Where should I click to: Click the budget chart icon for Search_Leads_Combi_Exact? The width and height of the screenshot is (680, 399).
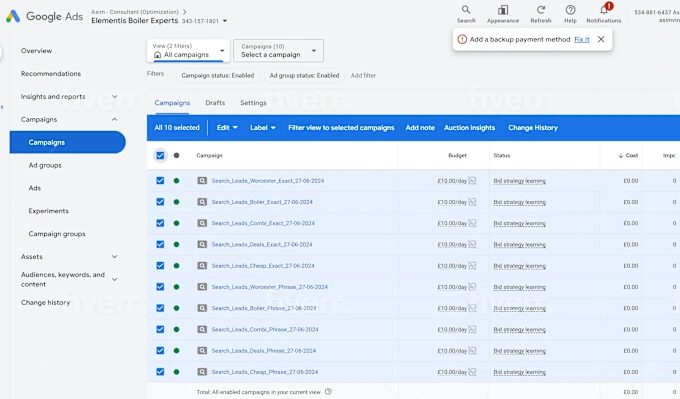point(472,223)
